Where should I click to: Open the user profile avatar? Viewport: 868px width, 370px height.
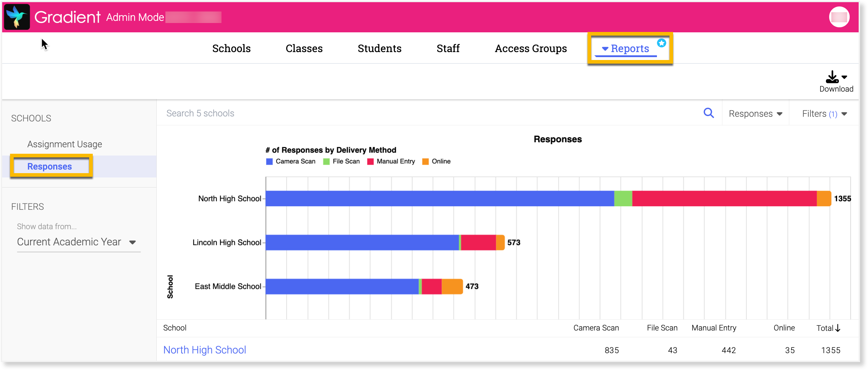coord(839,17)
